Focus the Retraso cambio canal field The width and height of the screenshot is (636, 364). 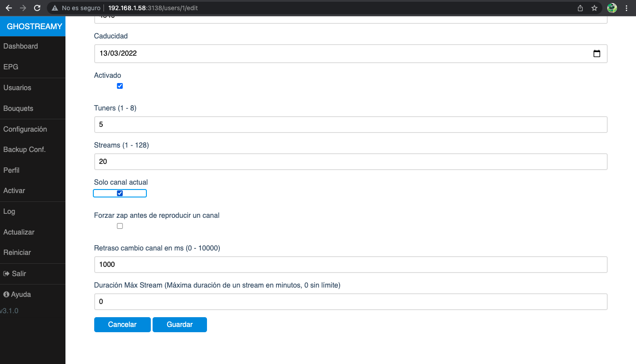click(x=350, y=265)
